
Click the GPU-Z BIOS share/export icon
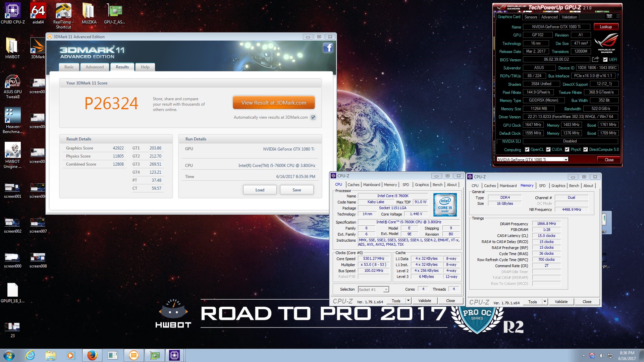(x=595, y=59)
